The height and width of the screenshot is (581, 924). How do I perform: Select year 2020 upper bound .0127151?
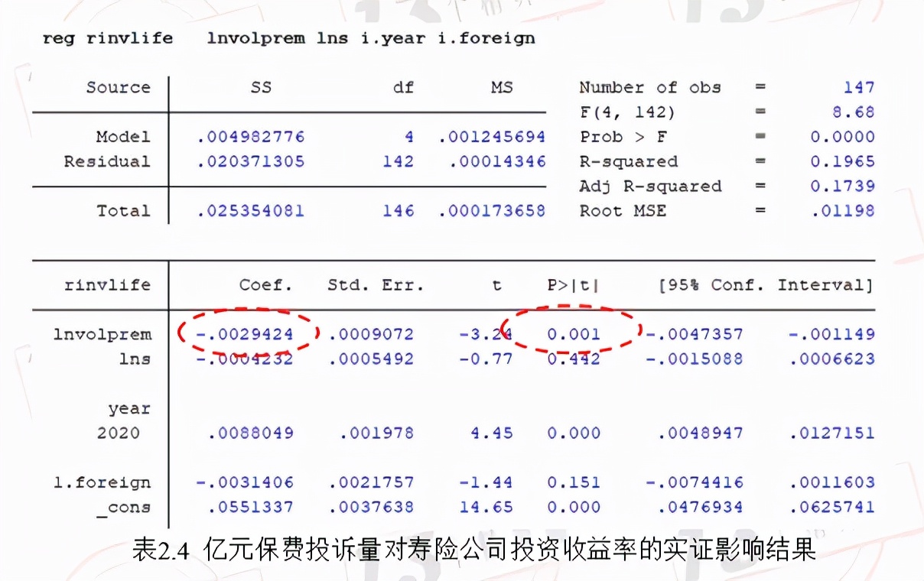click(x=831, y=433)
